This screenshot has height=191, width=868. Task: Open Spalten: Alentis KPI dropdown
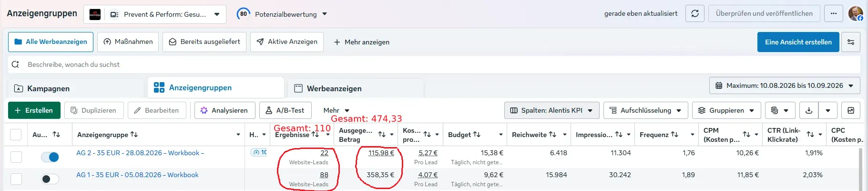click(x=551, y=110)
